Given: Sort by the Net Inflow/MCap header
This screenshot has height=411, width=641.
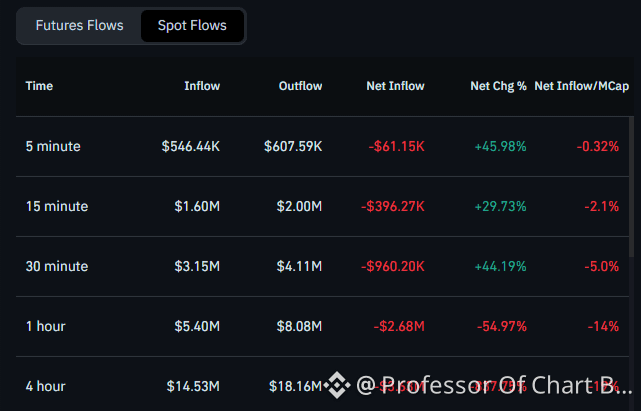Looking at the screenshot, I should [582, 86].
